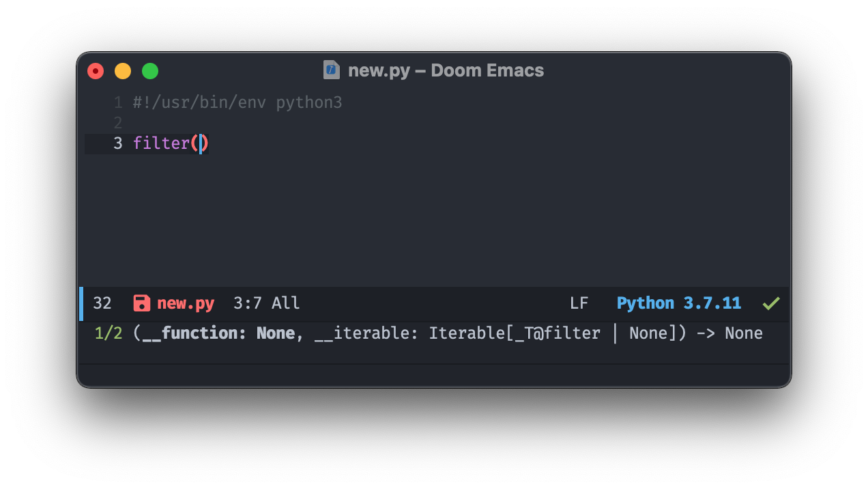Open the Python 3.7.11 version selector
This screenshot has width=868, height=489.
[679, 303]
